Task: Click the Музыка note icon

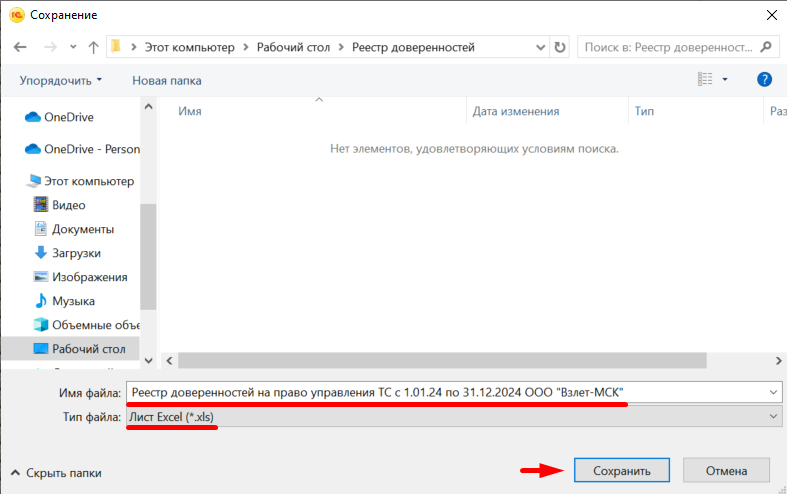Action: [x=41, y=301]
